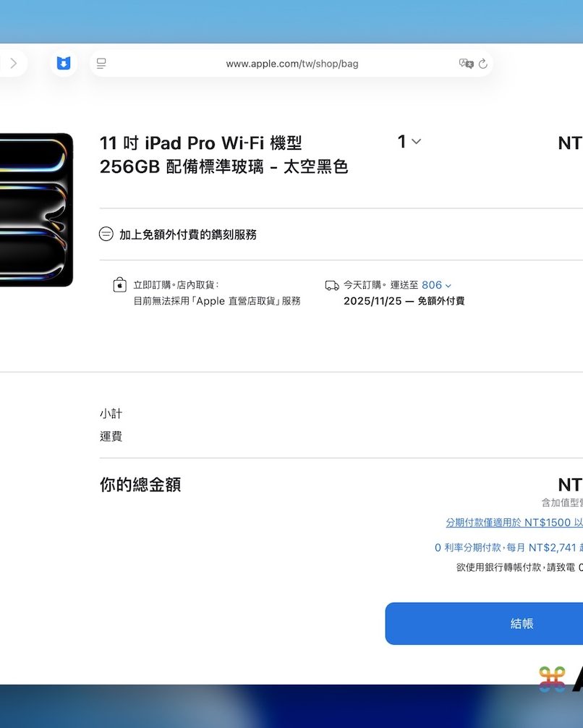Click the chevron next to quantity
Image resolution: width=583 pixels, height=728 pixels.
coord(417,142)
